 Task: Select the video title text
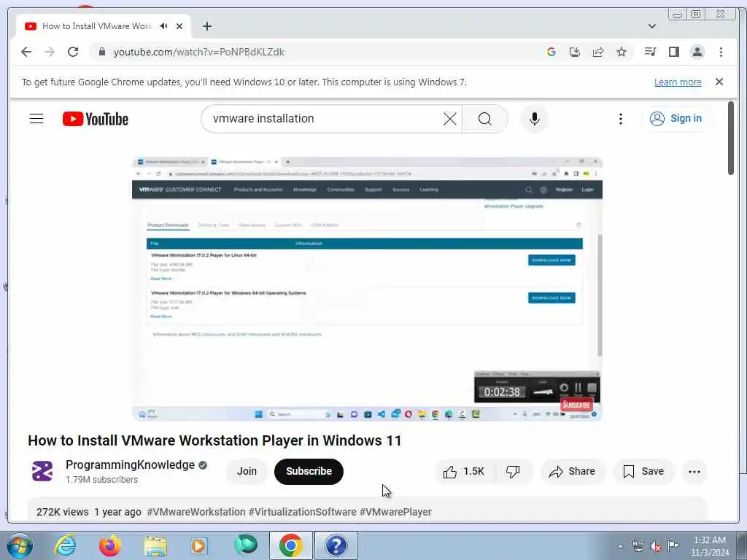(214, 440)
